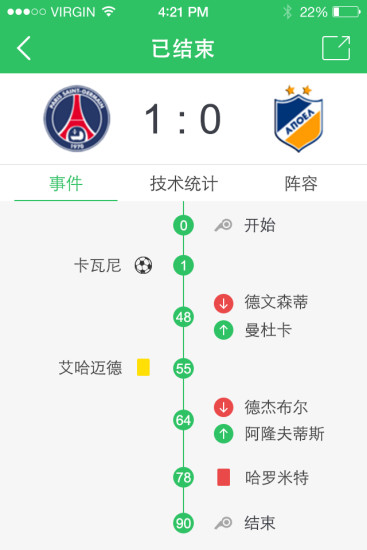Tap player name 哈罗米特

[x=277, y=477]
